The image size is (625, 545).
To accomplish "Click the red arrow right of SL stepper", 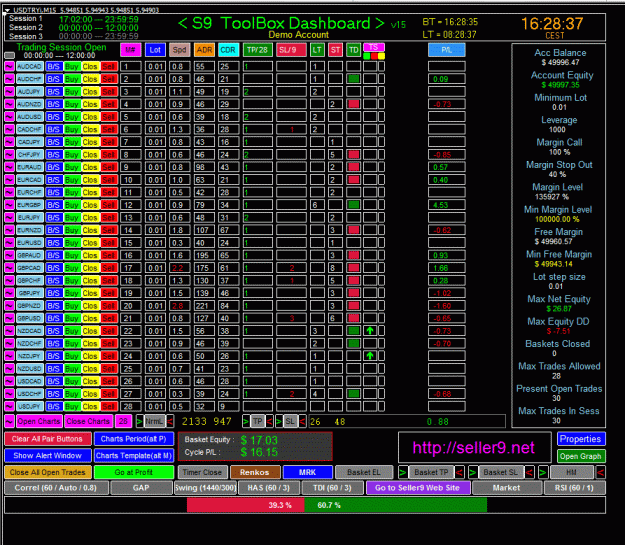I will 303,421.
